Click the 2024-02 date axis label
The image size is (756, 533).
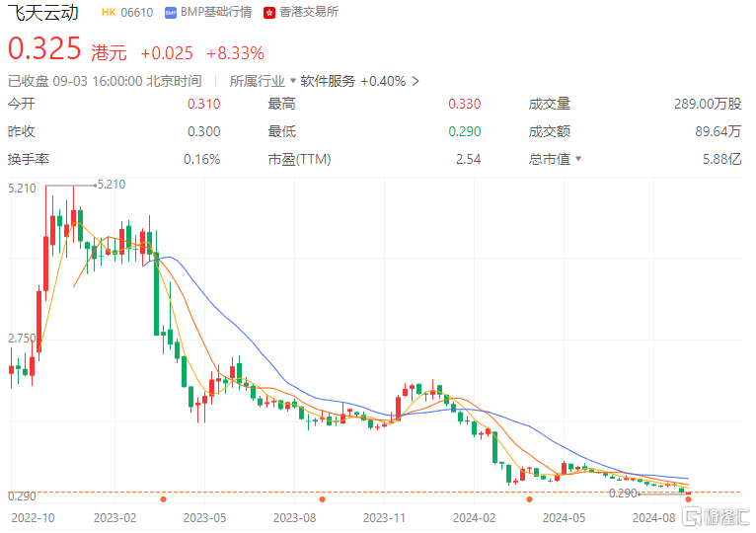pyautogui.click(x=474, y=518)
